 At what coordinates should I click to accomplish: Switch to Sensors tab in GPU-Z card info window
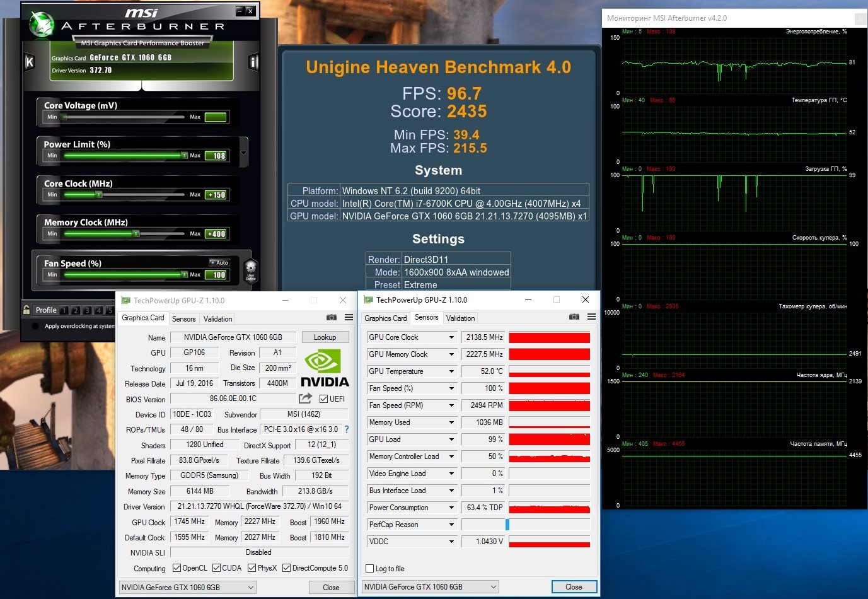184,319
